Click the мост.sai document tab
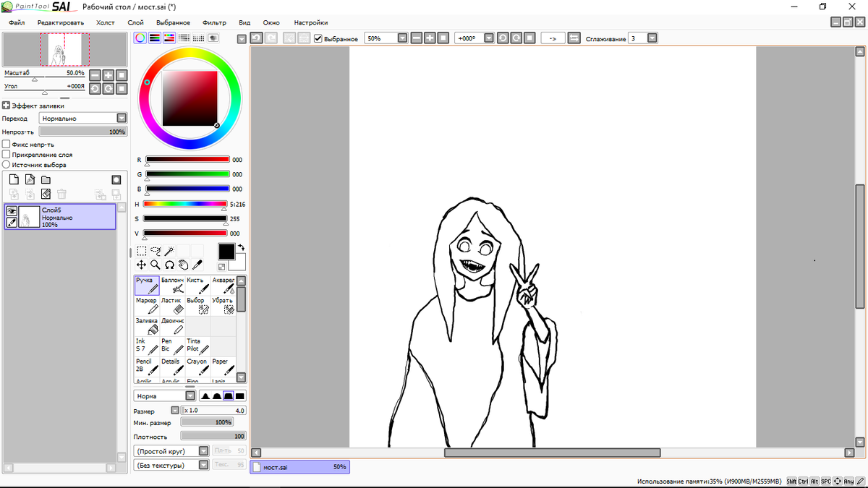Viewport: 868px width, 488px height. point(300,467)
